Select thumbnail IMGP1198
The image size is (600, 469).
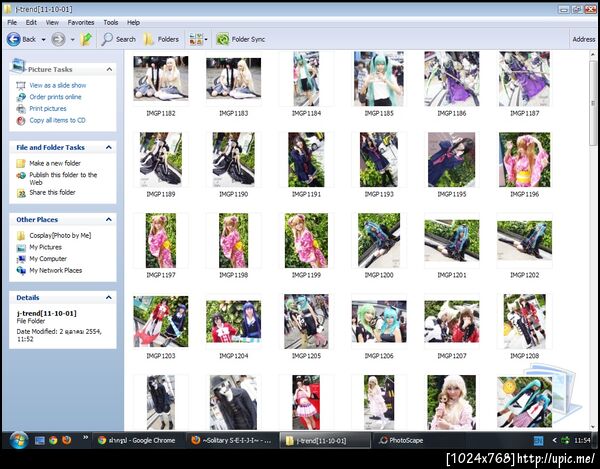233,240
